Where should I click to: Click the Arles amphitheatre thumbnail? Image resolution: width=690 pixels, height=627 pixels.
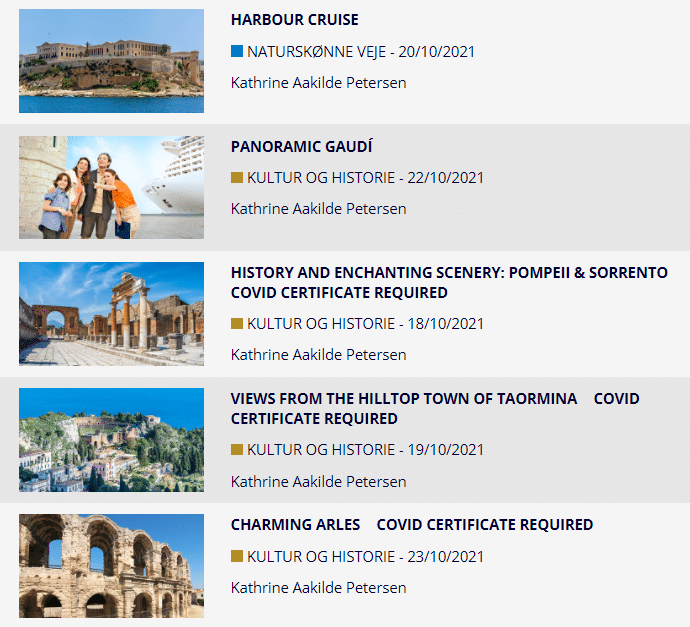[x=111, y=566]
